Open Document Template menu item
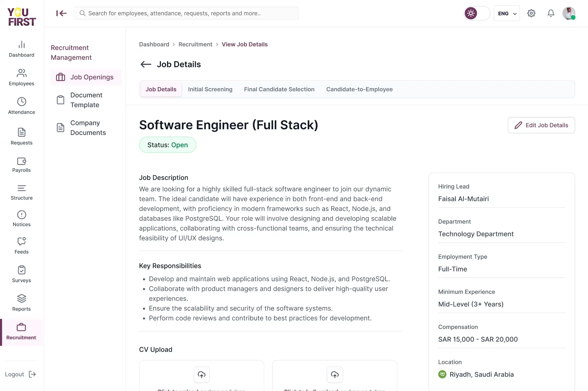Viewport: 588px width, 391px height. coord(86,100)
